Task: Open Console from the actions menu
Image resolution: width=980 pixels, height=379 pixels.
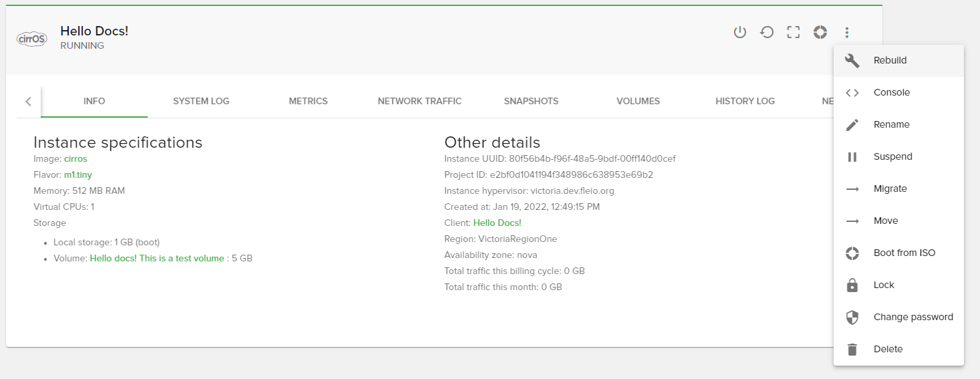Action: tap(891, 92)
